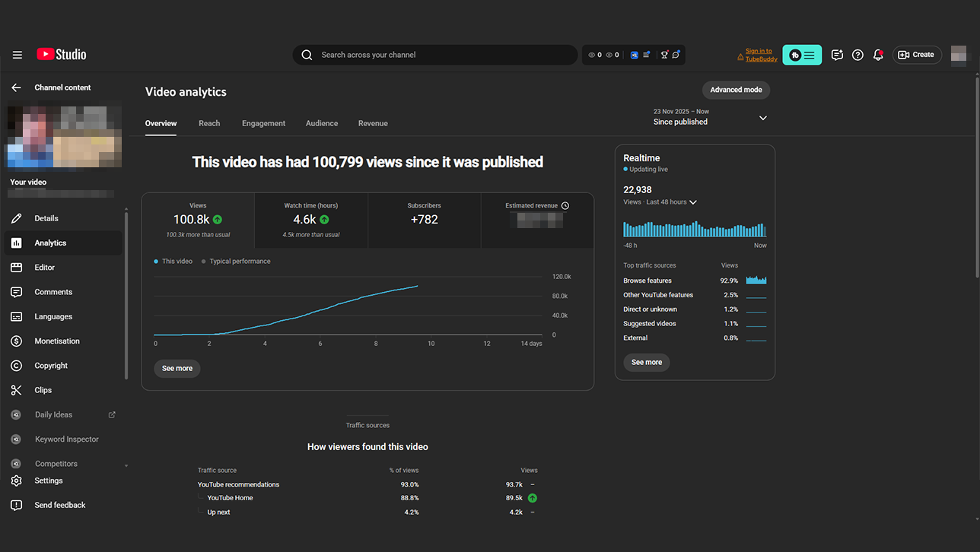Click the trophy icon in extension bar

click(x=664, y=55)
